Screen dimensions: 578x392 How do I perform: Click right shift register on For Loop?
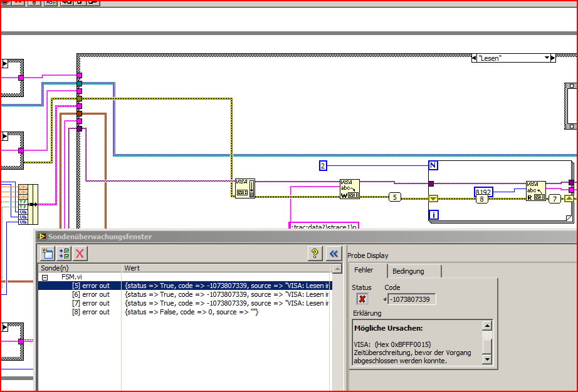click(569, 199)
